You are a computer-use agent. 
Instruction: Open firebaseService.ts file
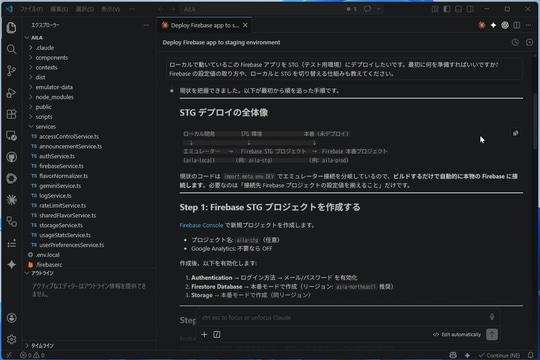click(x=61, y=166)
